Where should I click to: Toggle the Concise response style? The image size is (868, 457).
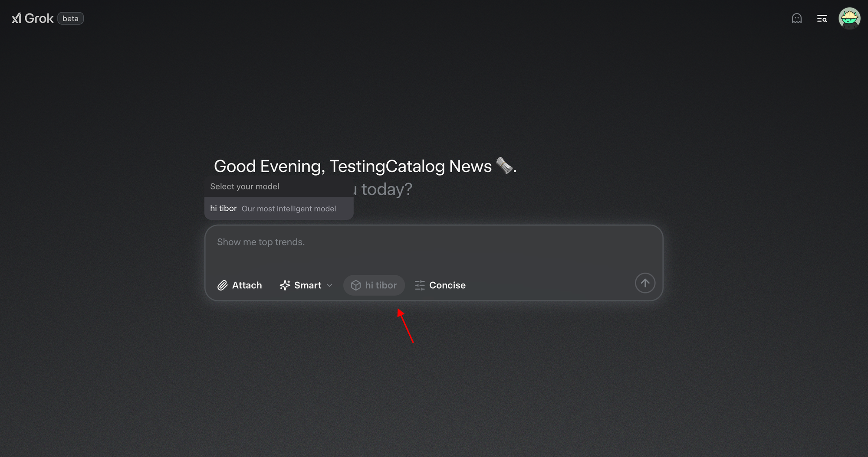coord(440,285)
